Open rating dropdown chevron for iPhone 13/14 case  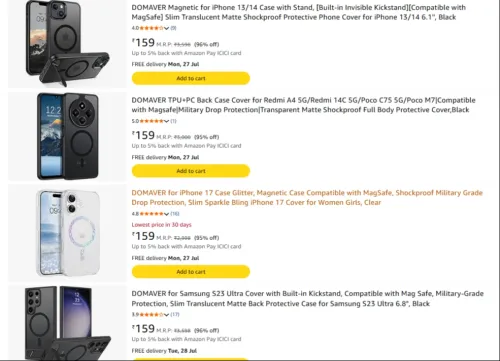tap(166, 28)
